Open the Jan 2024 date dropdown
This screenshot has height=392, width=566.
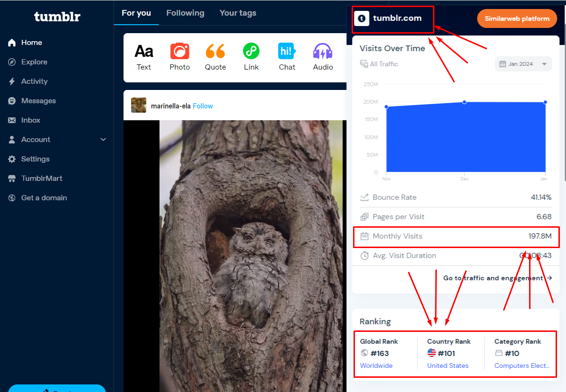[x=523, y=64]
